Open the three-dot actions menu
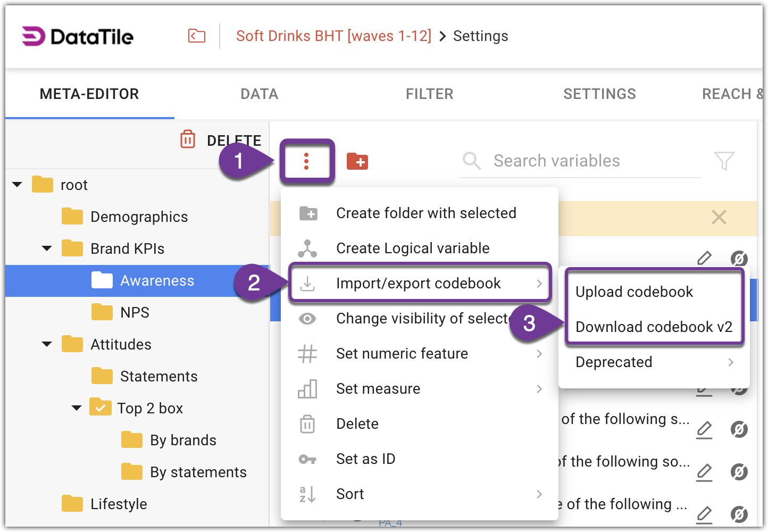This screenshot has height=532, width=768. pos(307,161)
